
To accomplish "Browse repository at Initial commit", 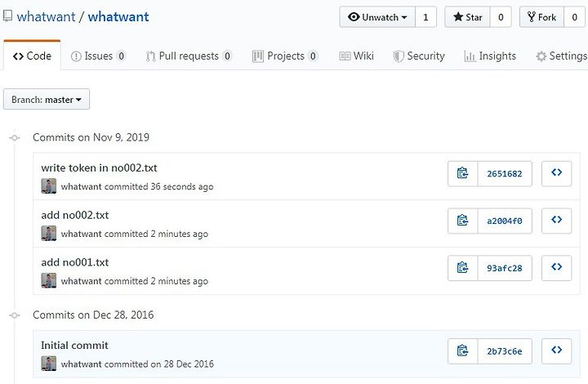I will point(556,351).
